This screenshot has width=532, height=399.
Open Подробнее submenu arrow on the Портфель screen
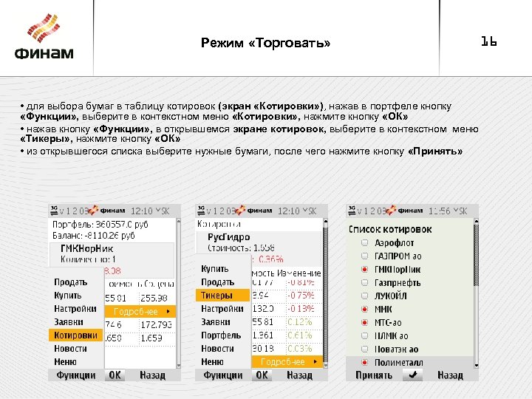click(x=168, y=312)
